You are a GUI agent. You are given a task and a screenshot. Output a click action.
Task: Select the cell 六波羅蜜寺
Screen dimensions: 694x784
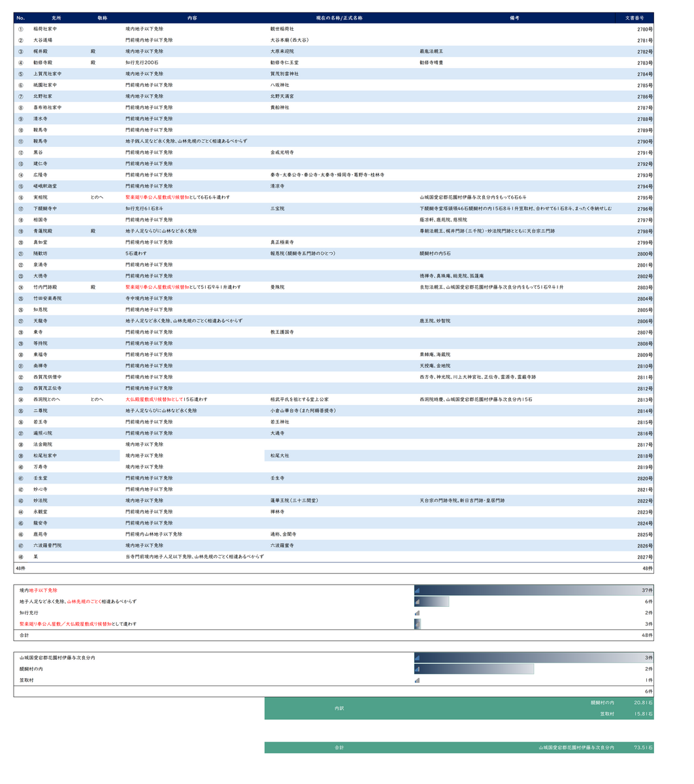[282, 546]
